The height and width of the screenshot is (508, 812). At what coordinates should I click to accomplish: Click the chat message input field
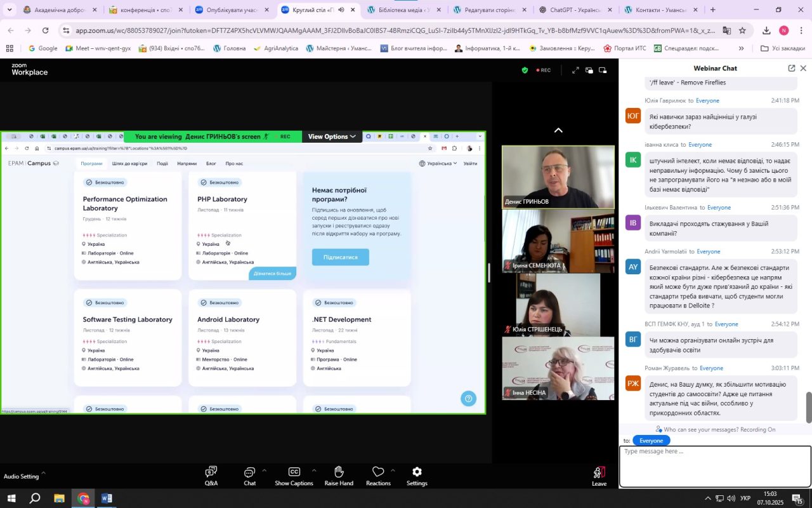pyautogui.click(x=715, y=466)
